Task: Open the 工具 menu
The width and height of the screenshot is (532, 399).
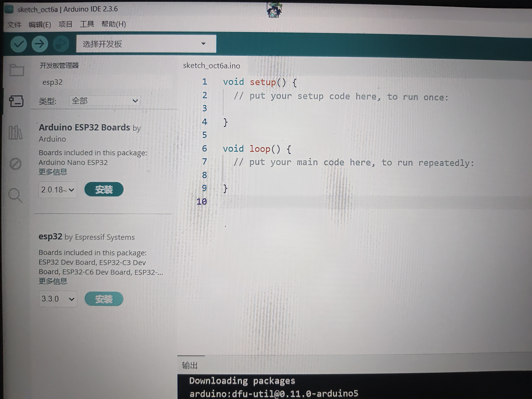Action: (87, 24)
